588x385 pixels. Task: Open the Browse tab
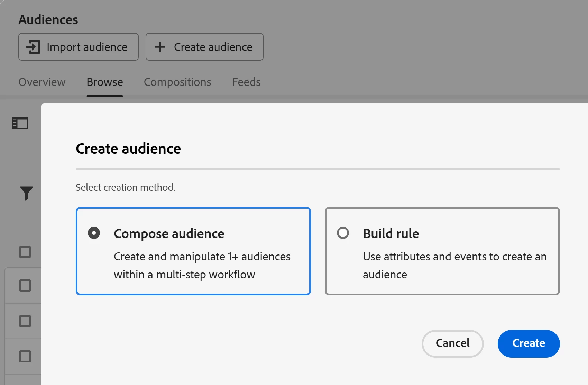(x=105, y=82)
